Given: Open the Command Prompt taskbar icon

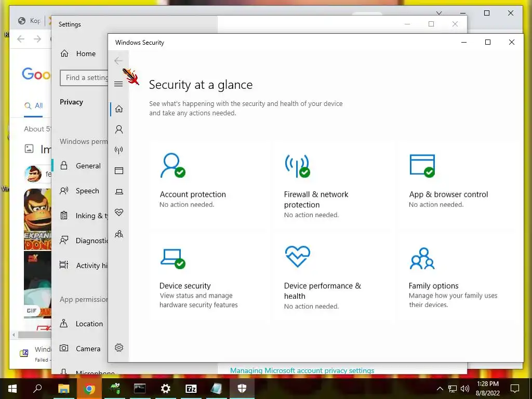Looking at the screenshot, I should [140, 389].
